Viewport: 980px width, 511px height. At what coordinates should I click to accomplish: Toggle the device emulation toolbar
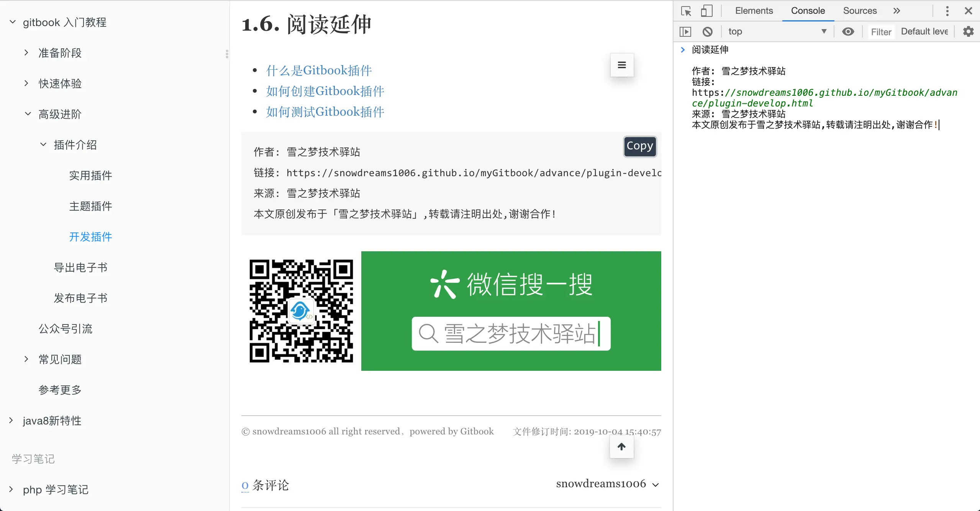(x=707, y=10)
